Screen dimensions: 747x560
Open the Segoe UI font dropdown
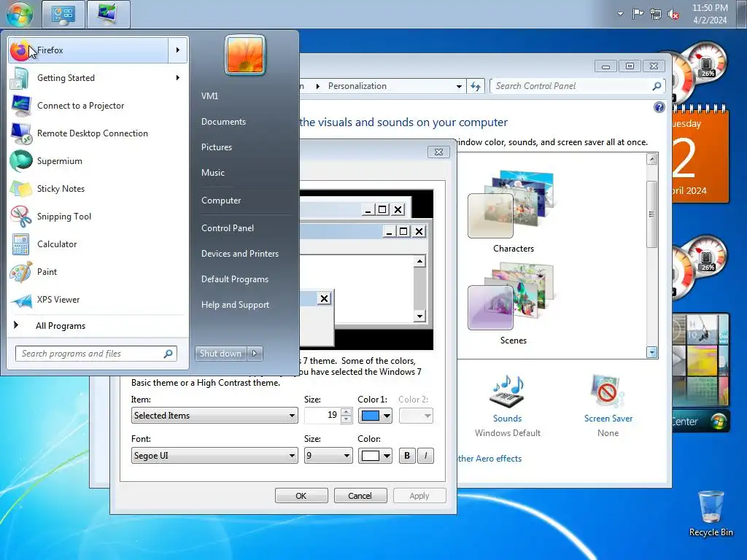pos(214,456)
